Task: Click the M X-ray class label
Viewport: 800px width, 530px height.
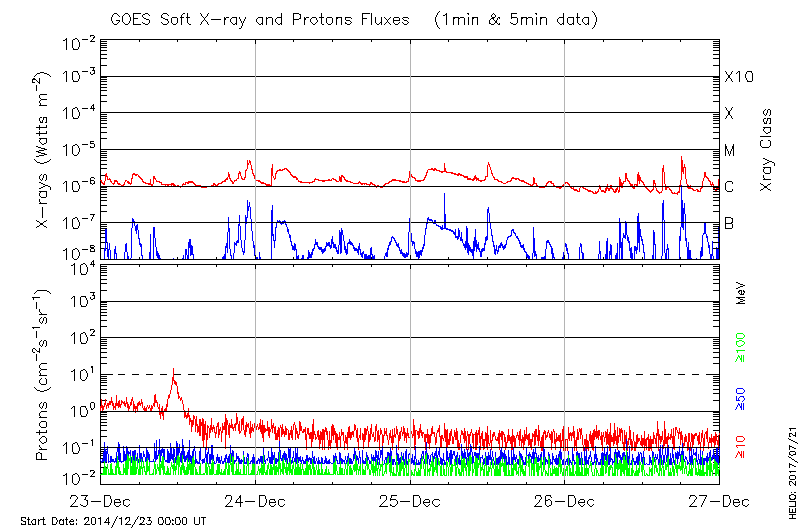Action: (730, 151)
